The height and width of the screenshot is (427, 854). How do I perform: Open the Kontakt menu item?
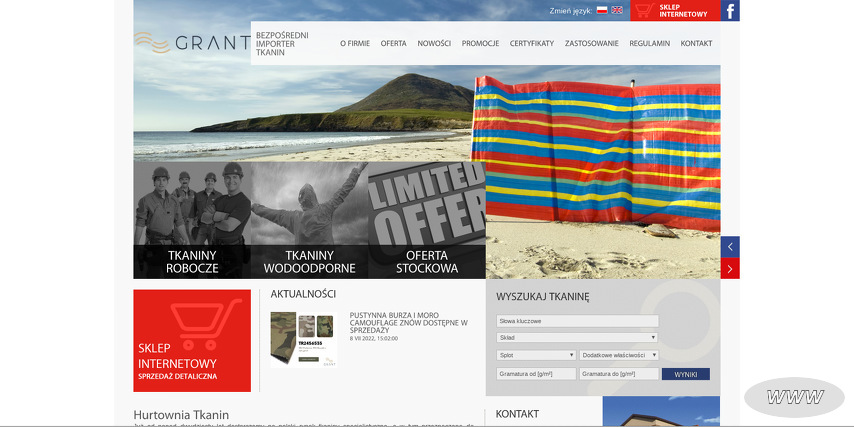coord(696,44)
